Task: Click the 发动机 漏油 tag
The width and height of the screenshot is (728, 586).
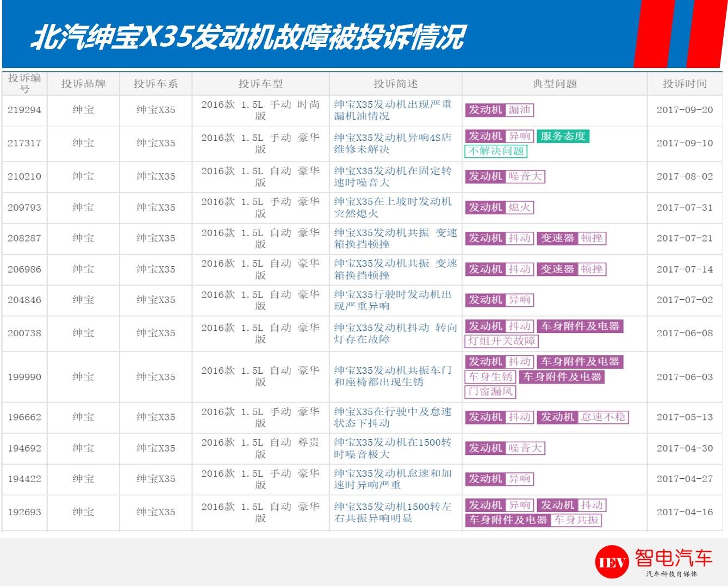Action: click(499, 110)
